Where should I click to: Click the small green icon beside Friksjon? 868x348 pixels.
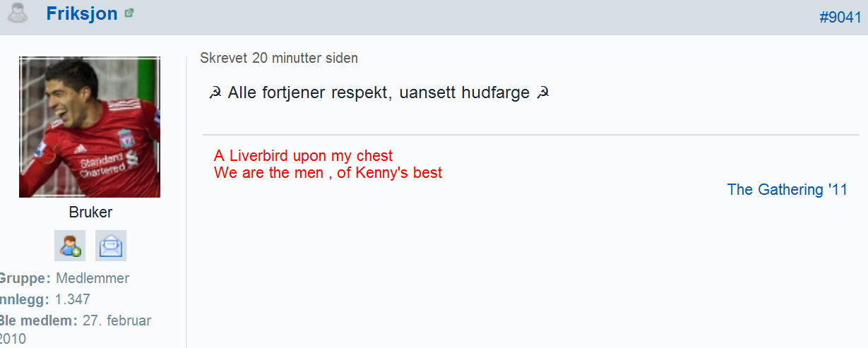[129, 13]
